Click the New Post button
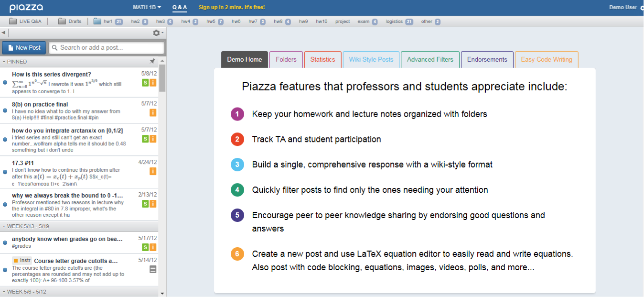This screenshot has width=644, height=297. coord(24,48)
